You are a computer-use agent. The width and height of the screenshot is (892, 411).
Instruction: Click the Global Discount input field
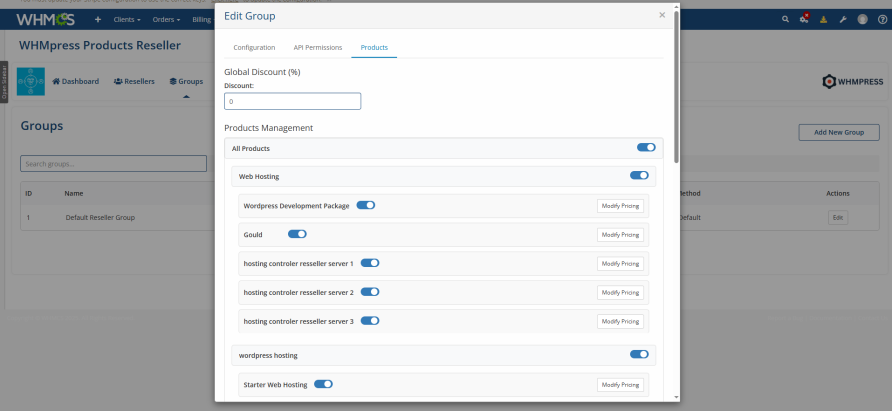[292, 101]
